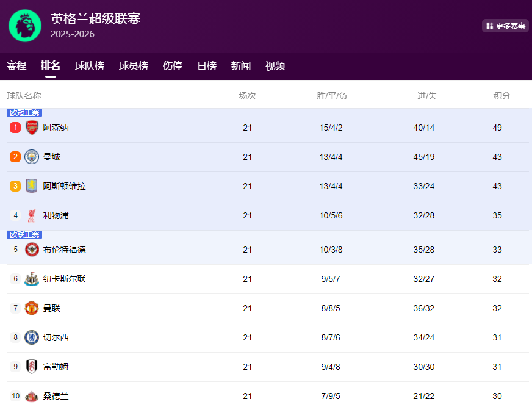This screenshot has height=410, width=532.
Task: Click the Newcastle United club crest
Action: pos(32,279)
